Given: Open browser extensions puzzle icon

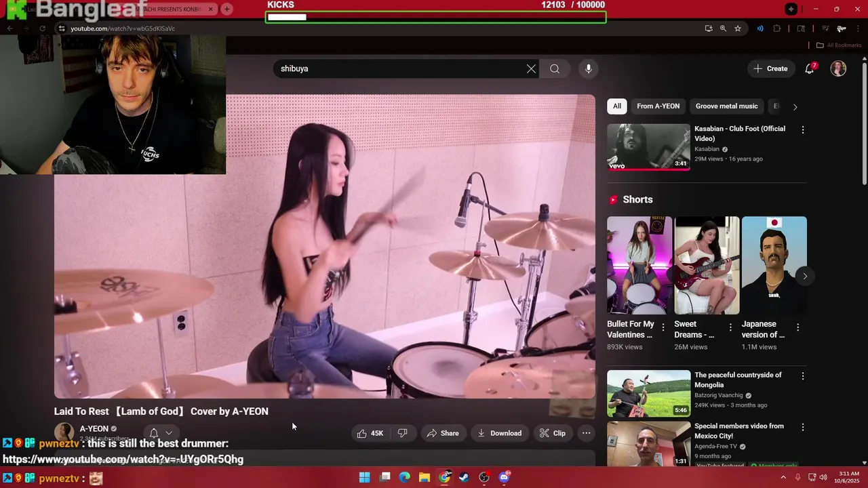Looking at the screenshot, I should click(777, 28).
